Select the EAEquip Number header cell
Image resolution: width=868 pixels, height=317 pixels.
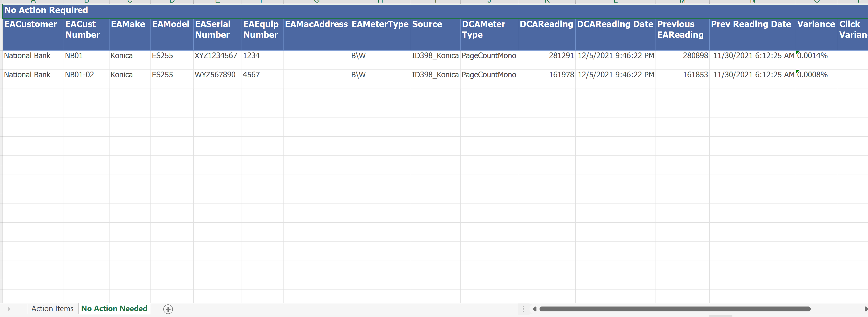[262, 34]
